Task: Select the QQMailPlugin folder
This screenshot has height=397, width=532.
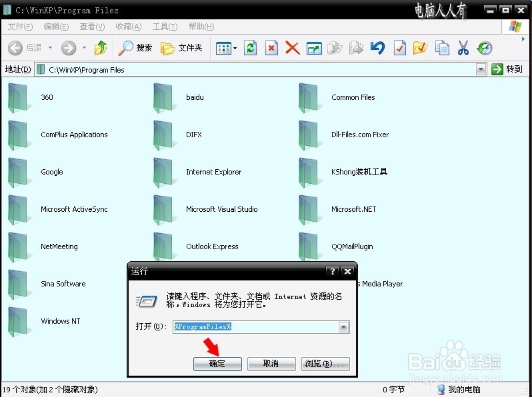Action: [x=335, y=247]
